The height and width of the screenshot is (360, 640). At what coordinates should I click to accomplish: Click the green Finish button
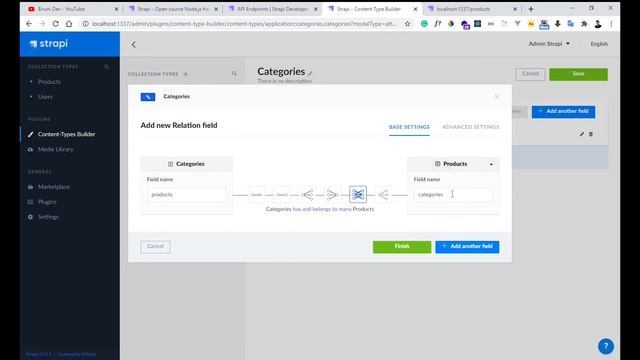pos(402,247)
